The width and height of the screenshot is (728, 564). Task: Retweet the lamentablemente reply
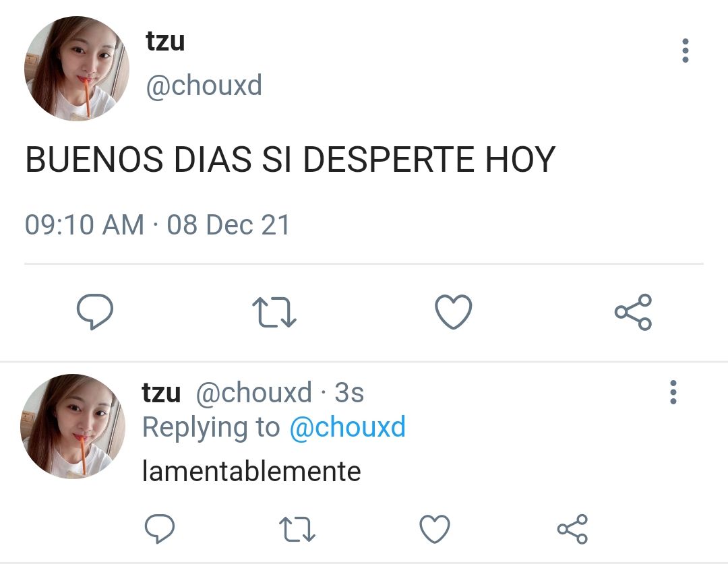(297, 530)
